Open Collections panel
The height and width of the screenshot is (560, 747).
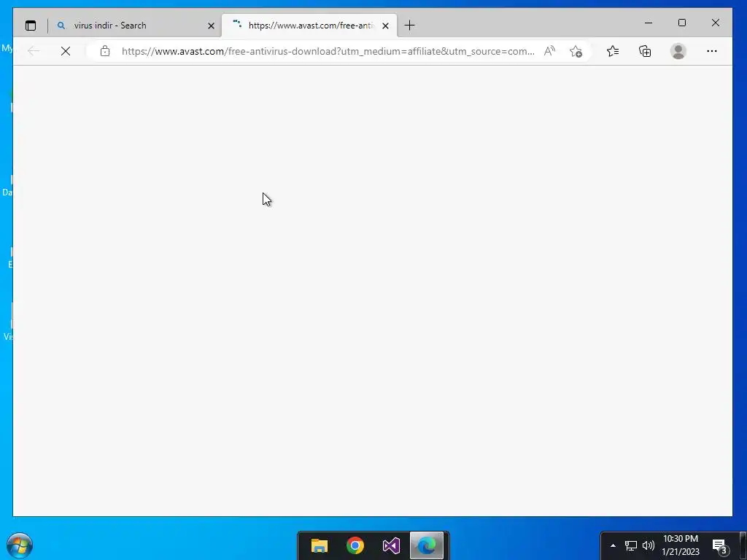coord(645,51)
